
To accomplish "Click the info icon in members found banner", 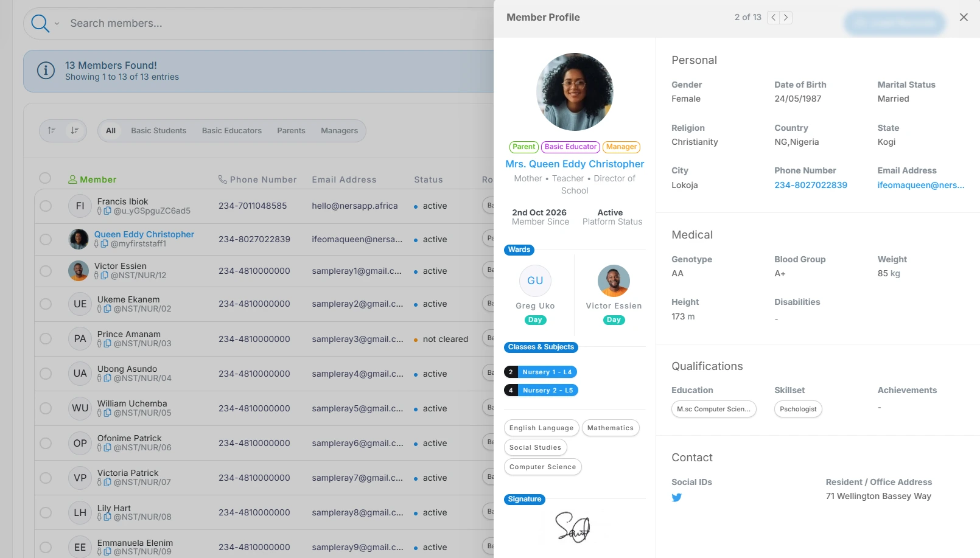I will click(x=46, y=71).
